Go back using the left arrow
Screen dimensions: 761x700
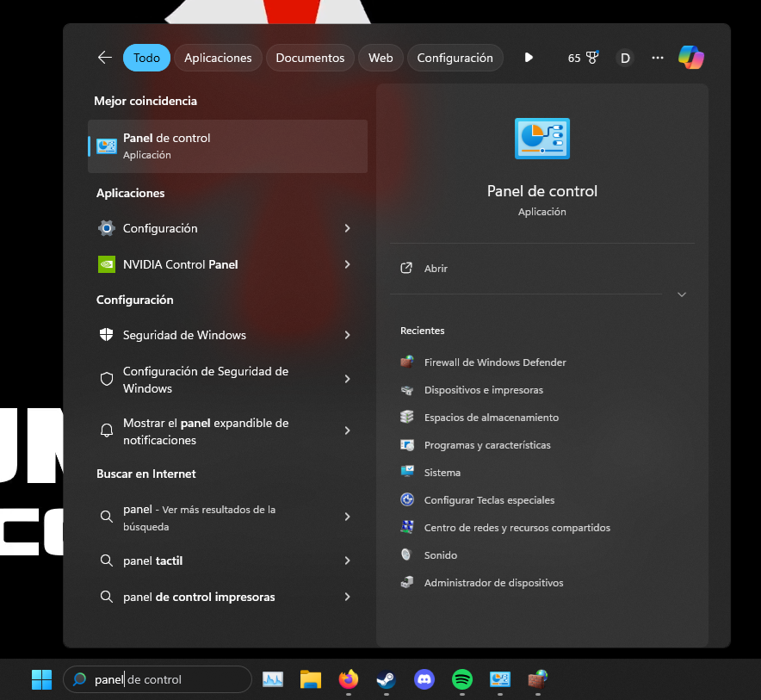pos(105,58)
